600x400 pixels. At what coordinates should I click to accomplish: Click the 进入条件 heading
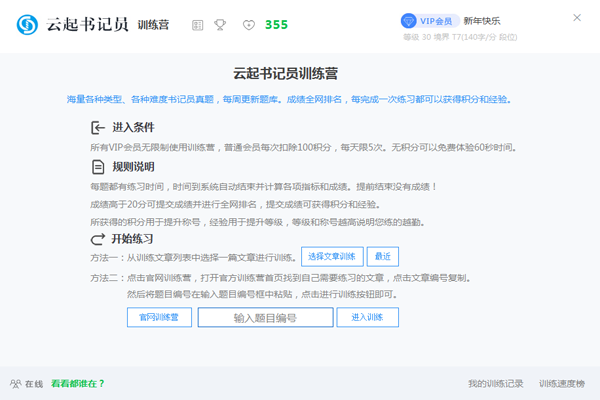point(133,127)
